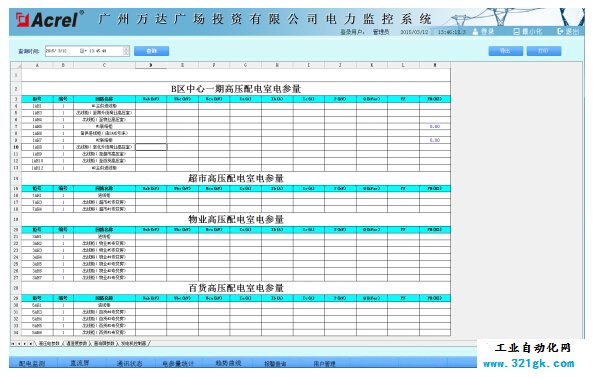Click the 导出 export button
Viewport: 594px width, 378px height.
click(506, 51)
